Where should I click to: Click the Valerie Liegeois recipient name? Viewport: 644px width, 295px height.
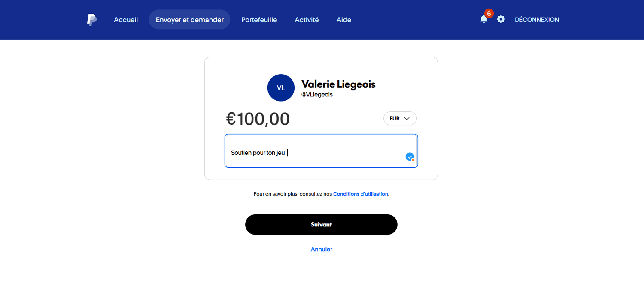click(338, 84)
